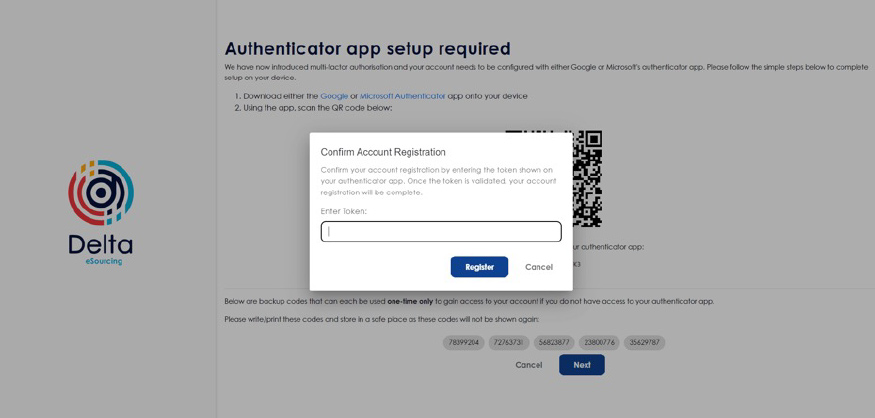The image size is (875, 418).
Task: Click the Confirm Account Registration title
Action: click(x=383, y=152)
